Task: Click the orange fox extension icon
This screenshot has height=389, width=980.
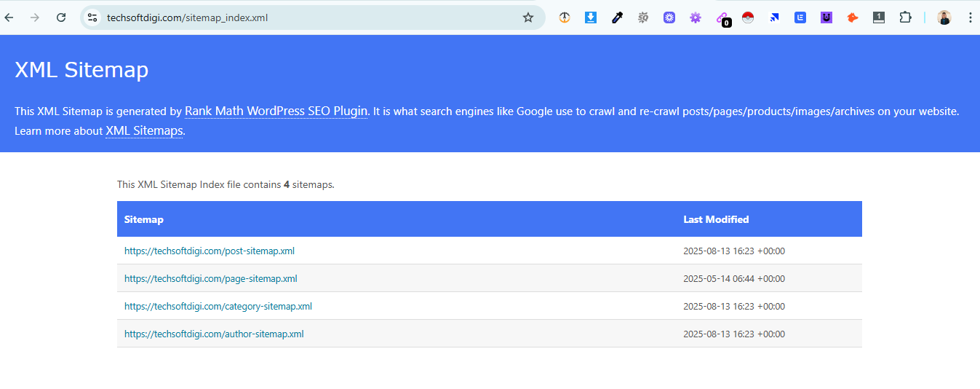Action: coord(853,17)
